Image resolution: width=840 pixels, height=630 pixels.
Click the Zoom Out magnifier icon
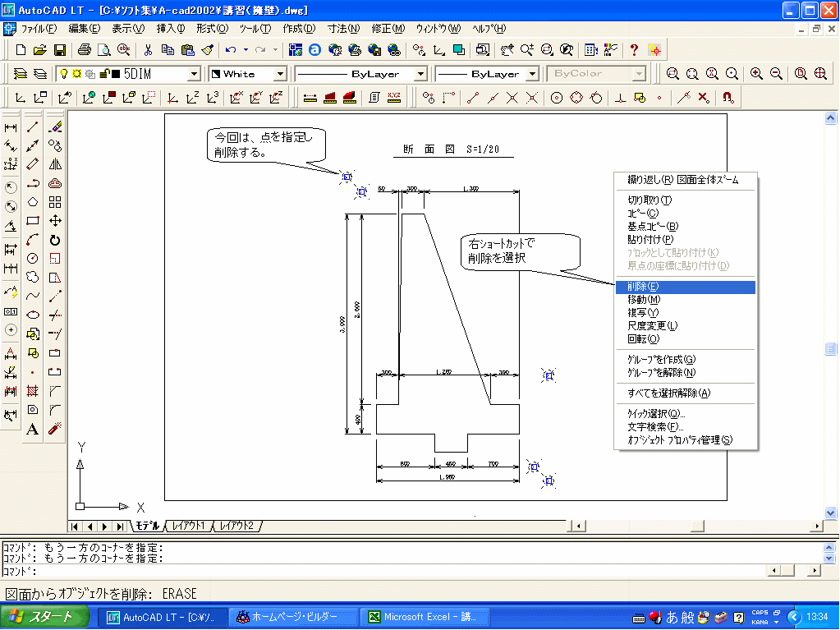pyautogui.click(x=776, y=73)
